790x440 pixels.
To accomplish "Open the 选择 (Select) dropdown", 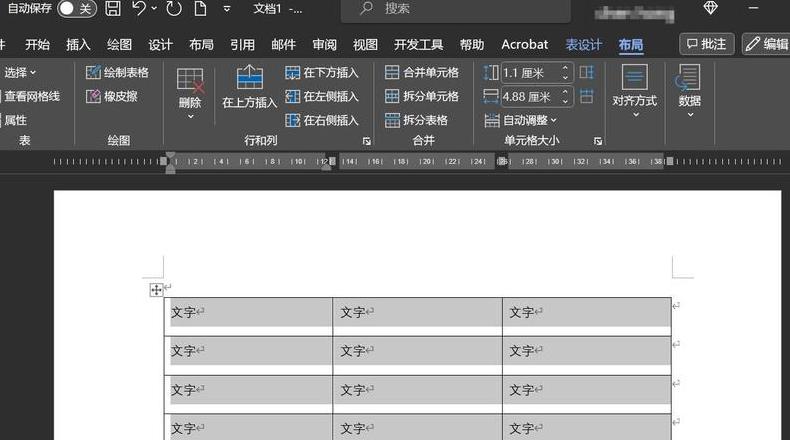I will click(20, 73).
